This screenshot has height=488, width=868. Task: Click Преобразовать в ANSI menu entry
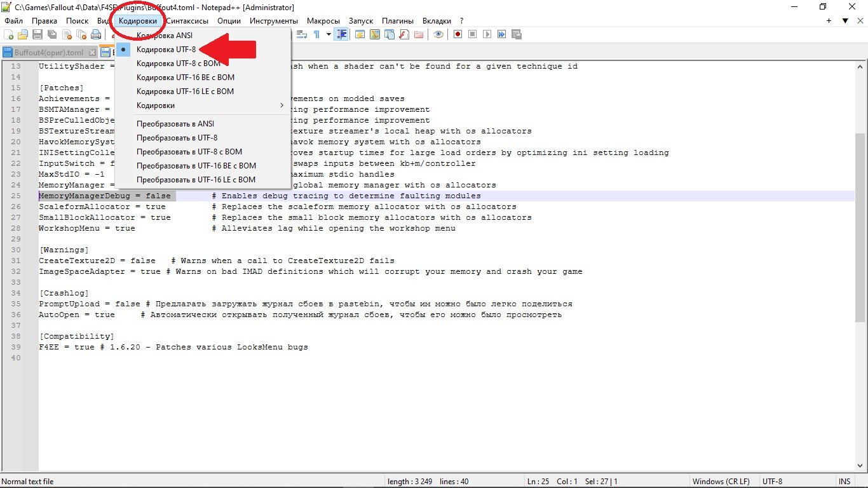[175, 124]
